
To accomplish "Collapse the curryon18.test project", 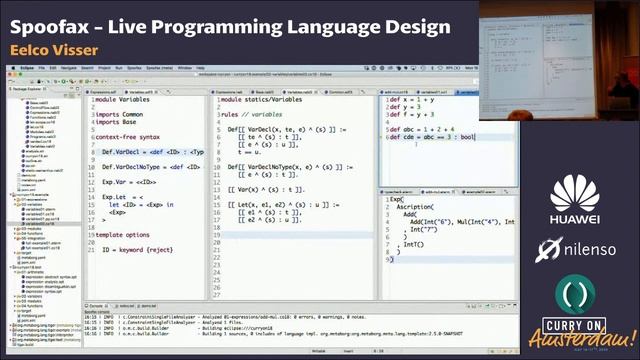I will [11, 267].
